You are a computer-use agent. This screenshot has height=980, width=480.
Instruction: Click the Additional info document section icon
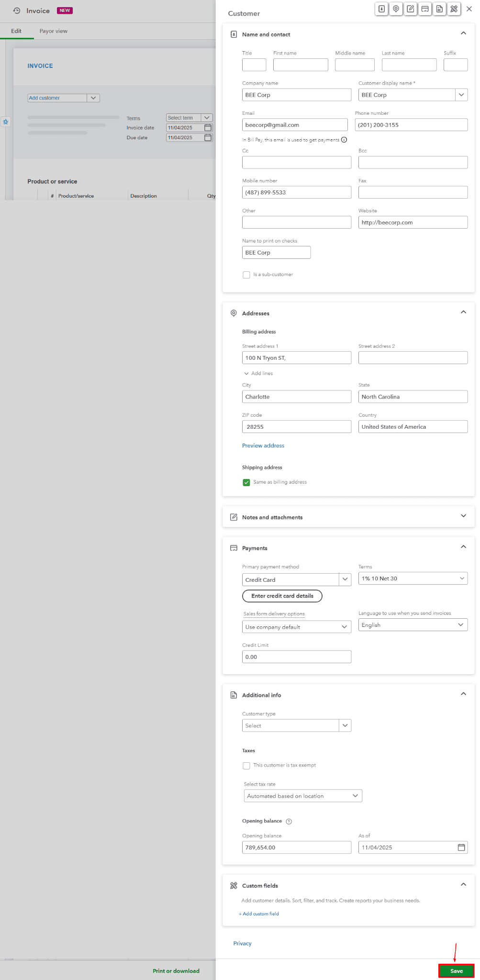tap(234, 695)
